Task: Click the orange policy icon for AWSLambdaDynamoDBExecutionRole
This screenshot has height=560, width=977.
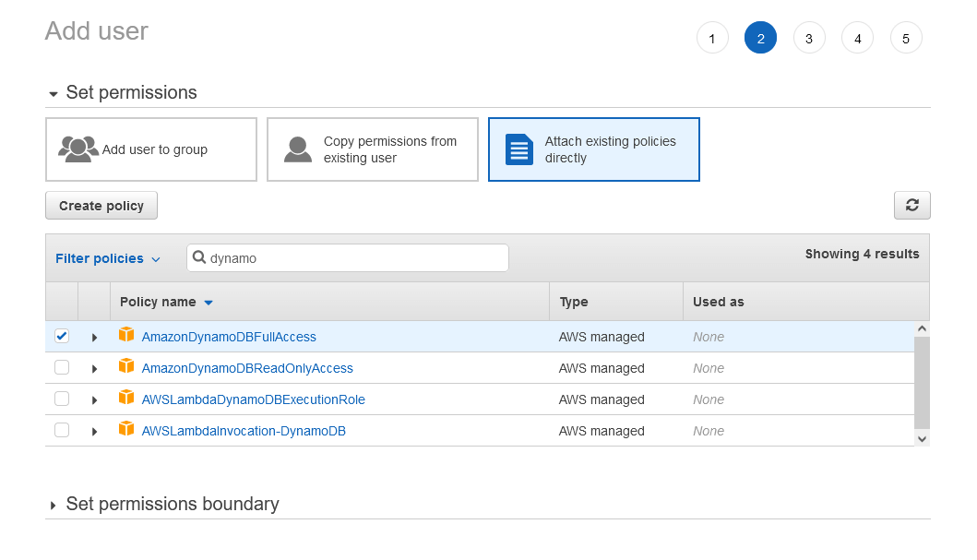Action: coord(126,397)
